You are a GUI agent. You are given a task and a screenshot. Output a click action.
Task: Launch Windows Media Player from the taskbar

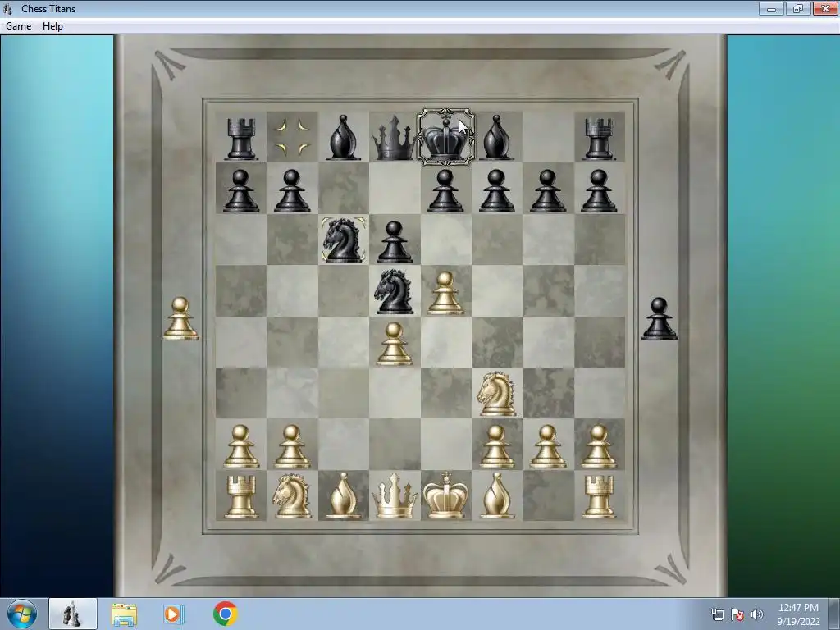(174, 614)
